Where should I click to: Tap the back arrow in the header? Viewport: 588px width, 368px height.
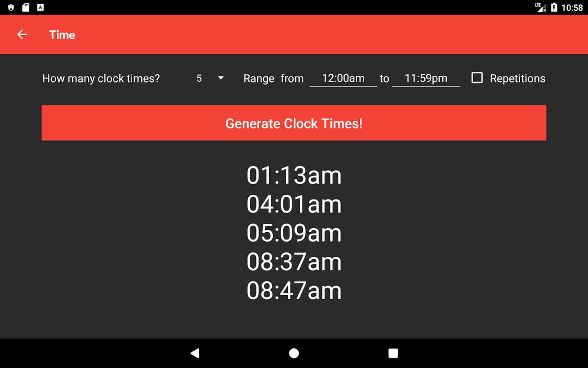22,35
